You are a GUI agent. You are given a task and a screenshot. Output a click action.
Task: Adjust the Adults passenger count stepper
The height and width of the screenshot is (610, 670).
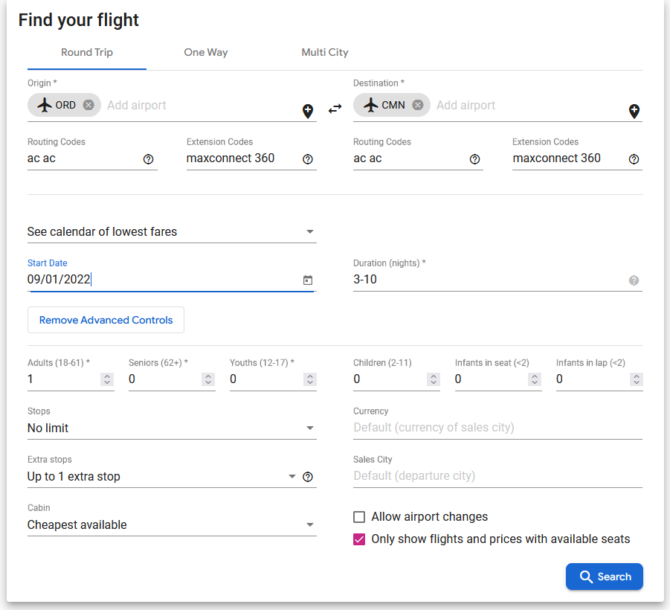107,379
